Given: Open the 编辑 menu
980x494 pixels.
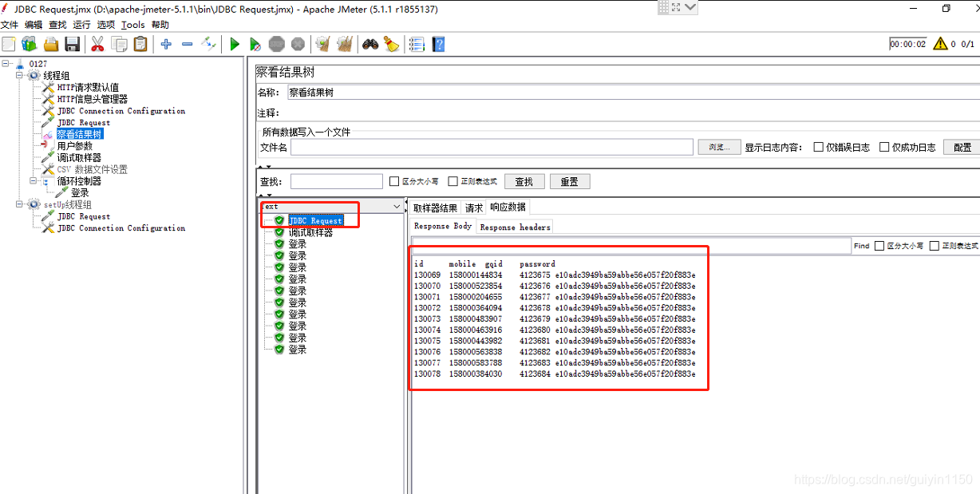Looking at the screenshot, I should [33, 25].
